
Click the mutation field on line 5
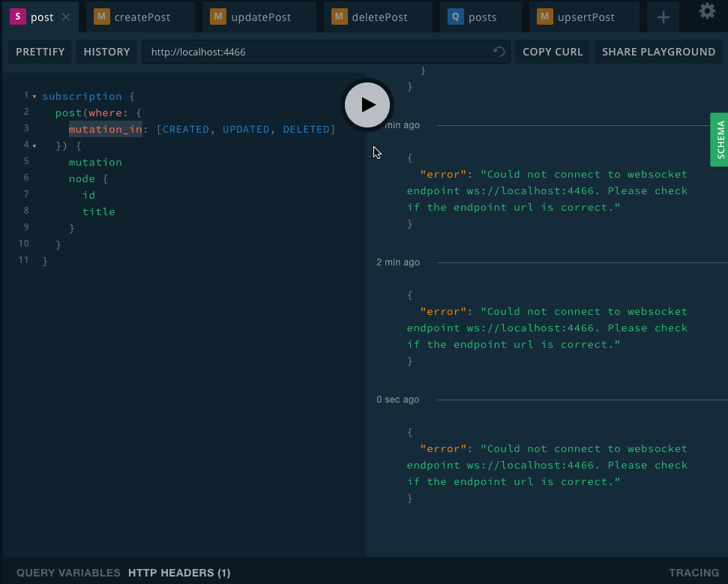(95, 162)
